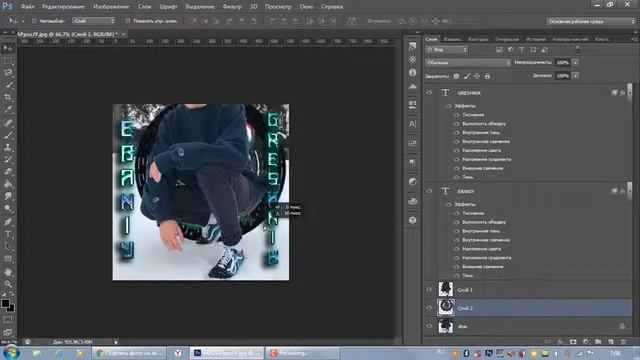Select the Hand tool

click(x=8, y=271)
